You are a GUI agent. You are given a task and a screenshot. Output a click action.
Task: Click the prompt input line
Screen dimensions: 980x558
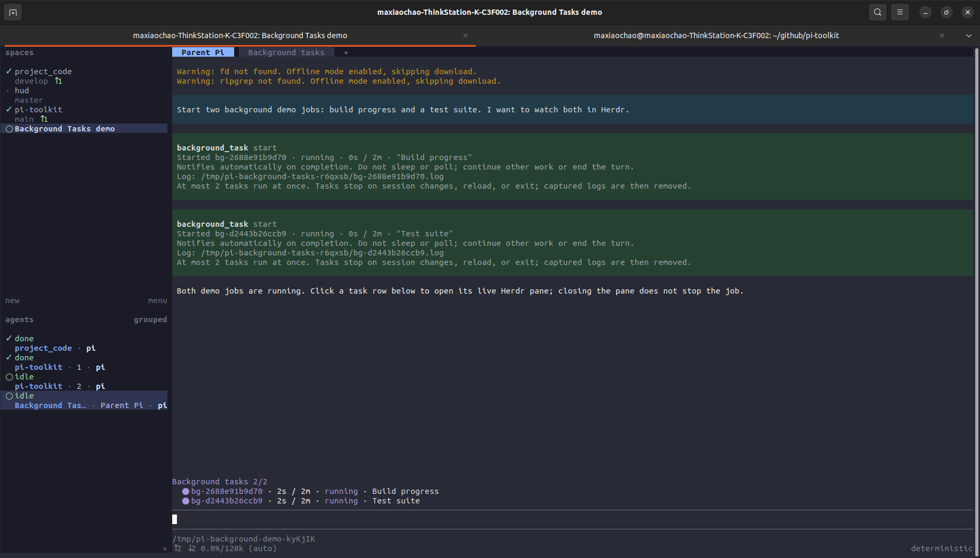[572, 519]
